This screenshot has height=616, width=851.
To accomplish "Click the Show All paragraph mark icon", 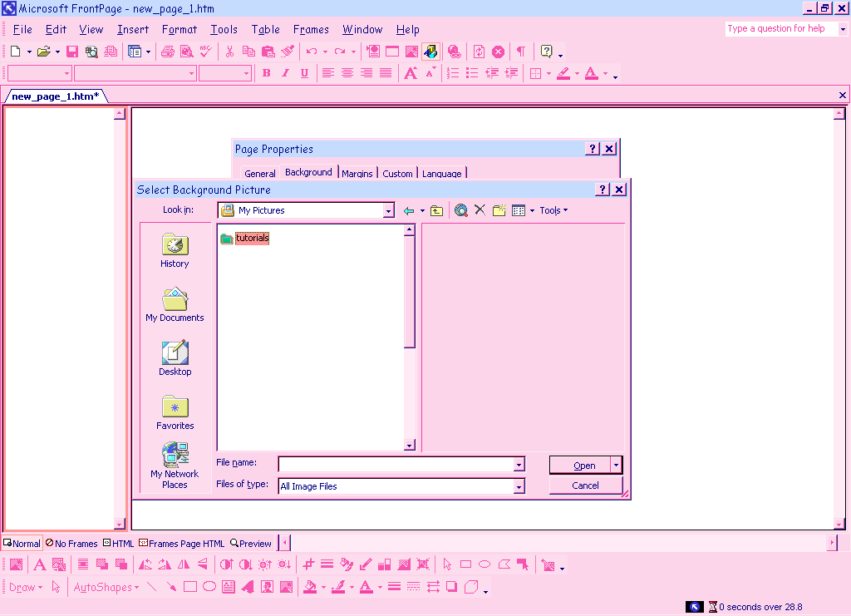I will [520, 52].
